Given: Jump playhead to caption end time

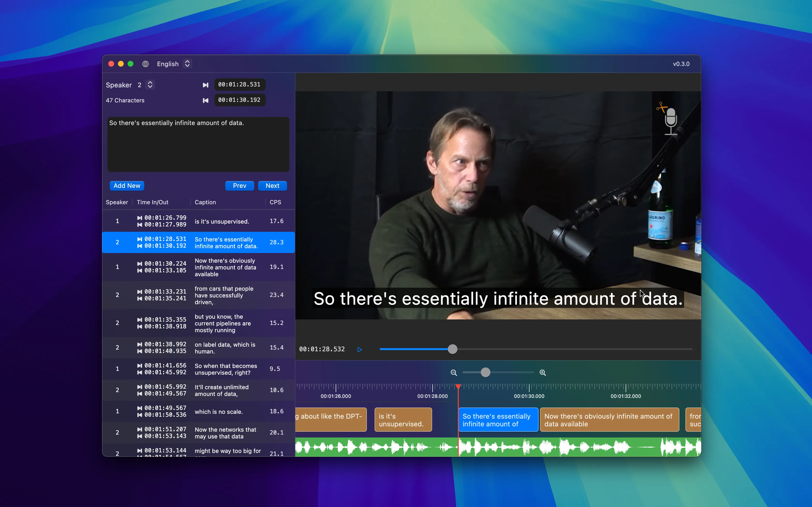Looking at the screenshot, I should 206,100.
